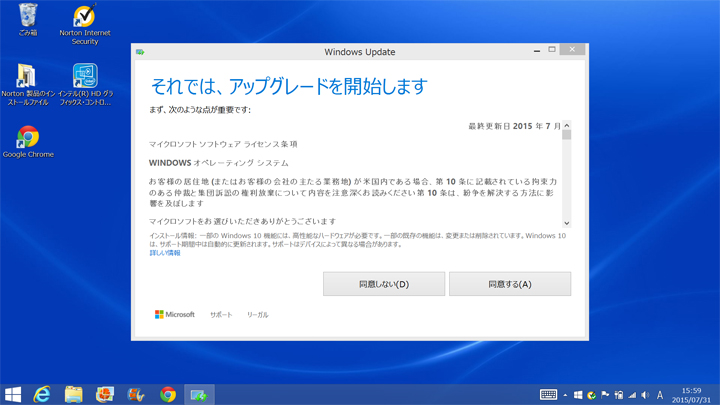Click 同意しない(D) to decline the license
Screen dimensions: 720x405
click(x=383, y=284)
